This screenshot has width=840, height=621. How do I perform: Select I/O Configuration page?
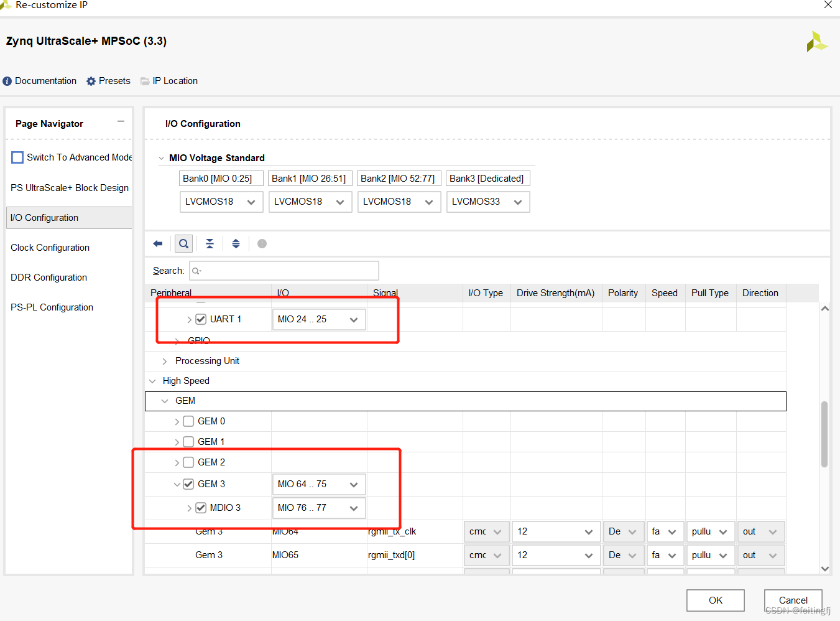(70, 218)
